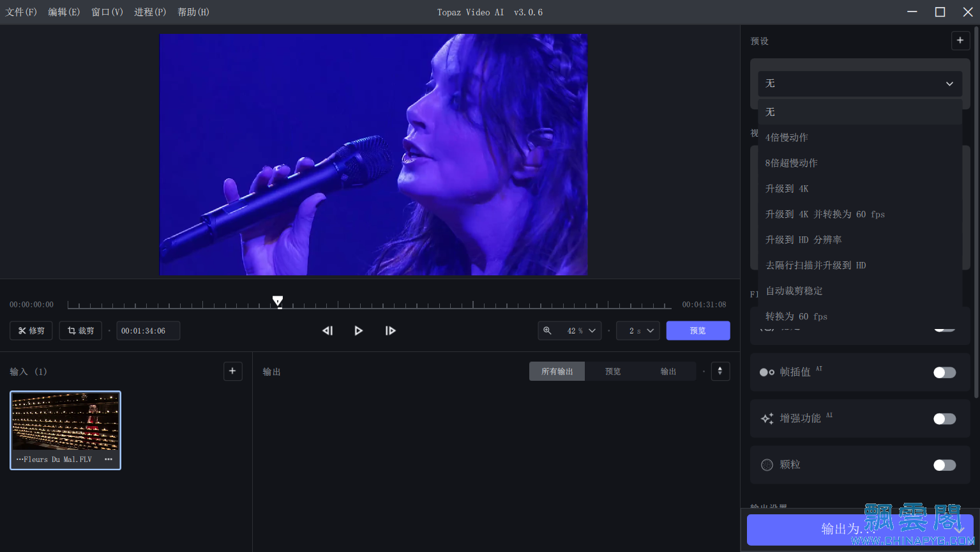
Task: Enable the 增强功能 toggle
Action: click(x=944, y=419)
